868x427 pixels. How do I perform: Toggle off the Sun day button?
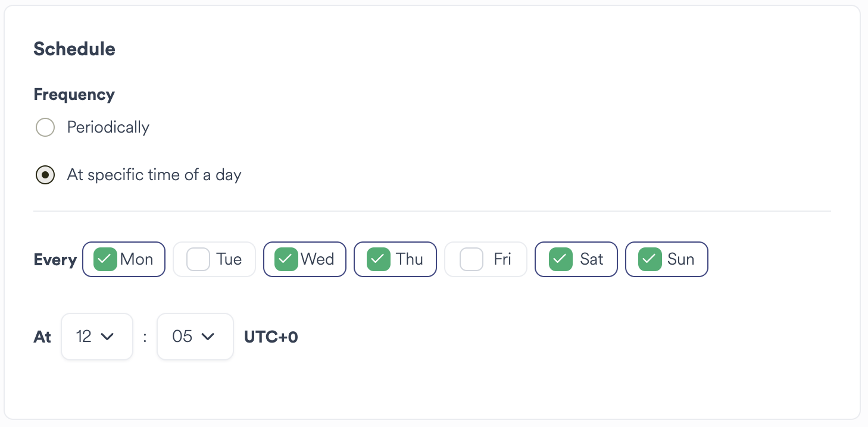click(666, 259)
